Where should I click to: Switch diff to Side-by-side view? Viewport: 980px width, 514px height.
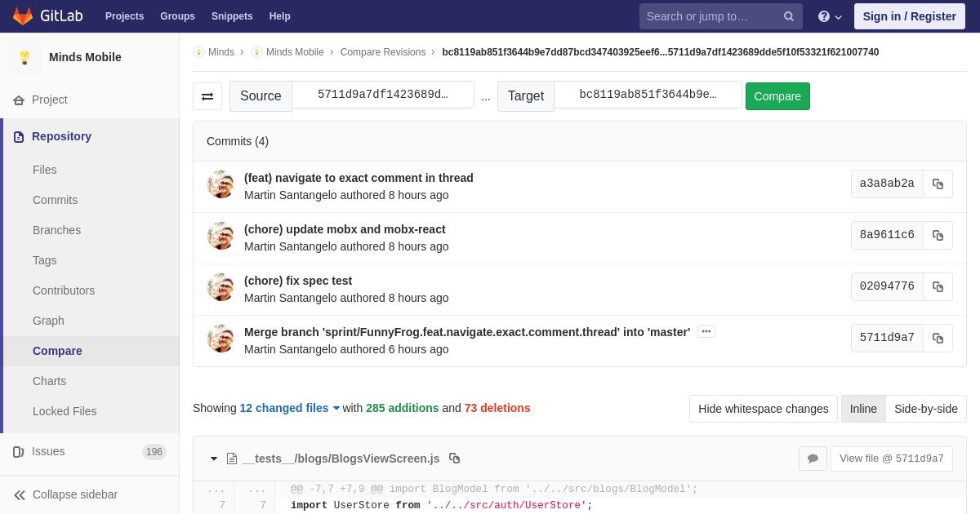[x=926, y=409]
